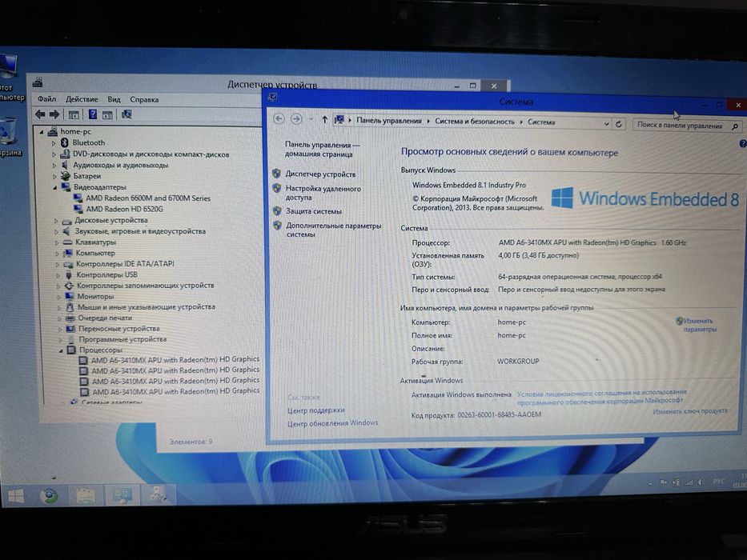Click Панель управления in the breadcrumb
The width and height of the screenshot is (747, 560).
pyautogui.click(x=389, y=121)
